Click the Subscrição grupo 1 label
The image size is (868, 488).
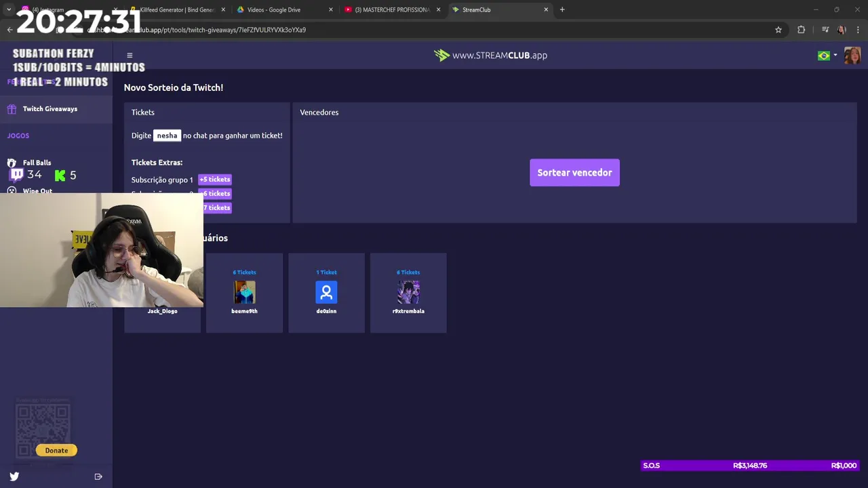tap(162, 180)
